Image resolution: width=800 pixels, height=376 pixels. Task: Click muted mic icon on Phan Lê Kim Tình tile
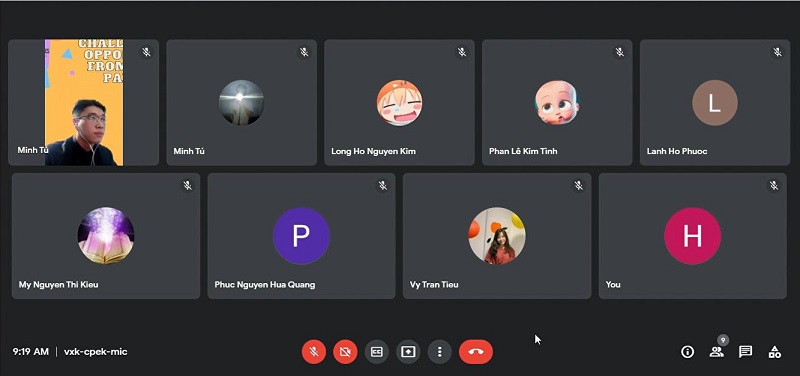(619, 52)
